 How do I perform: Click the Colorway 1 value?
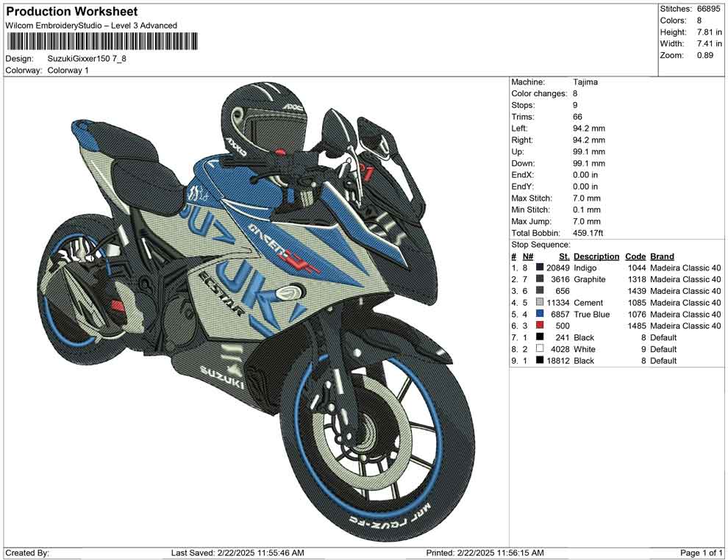(x=68, y=71)
